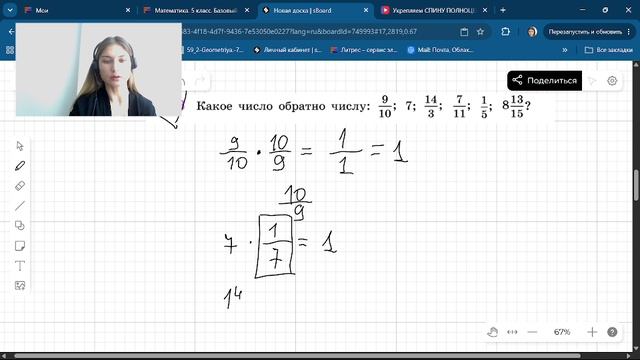Click the presentation play arrow icon
Screen dimensions: 640x360
coord(592,81)
